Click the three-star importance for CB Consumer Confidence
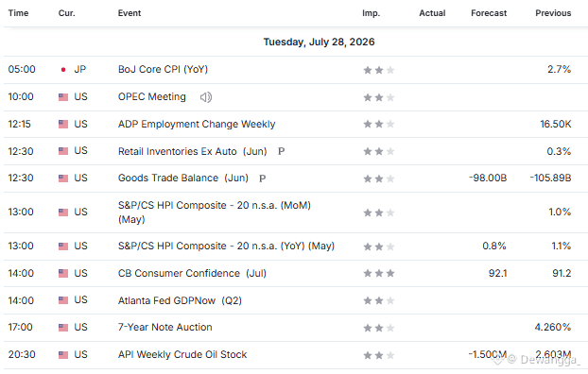This screenshot has width=588, height=374. pyautogui.click(x=379, y=274)
